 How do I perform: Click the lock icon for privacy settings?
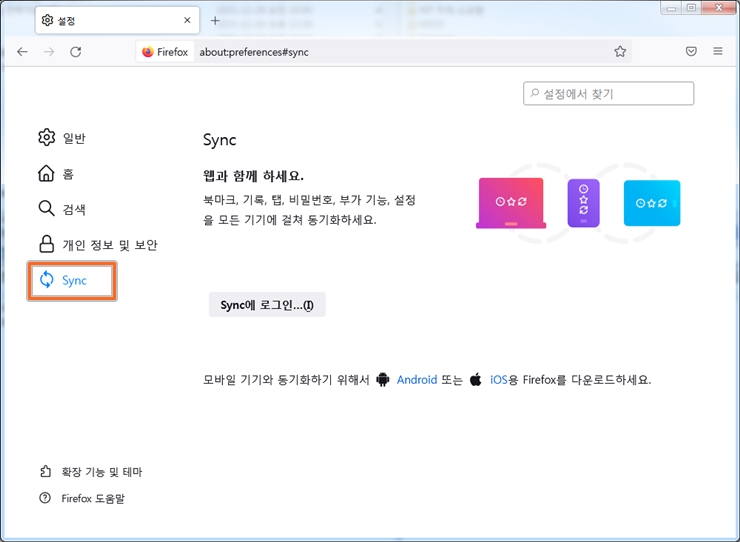[46, 244]
